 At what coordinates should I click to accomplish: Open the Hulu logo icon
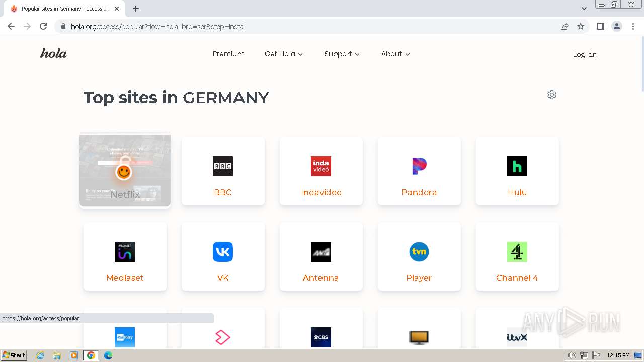pos(517,166)
